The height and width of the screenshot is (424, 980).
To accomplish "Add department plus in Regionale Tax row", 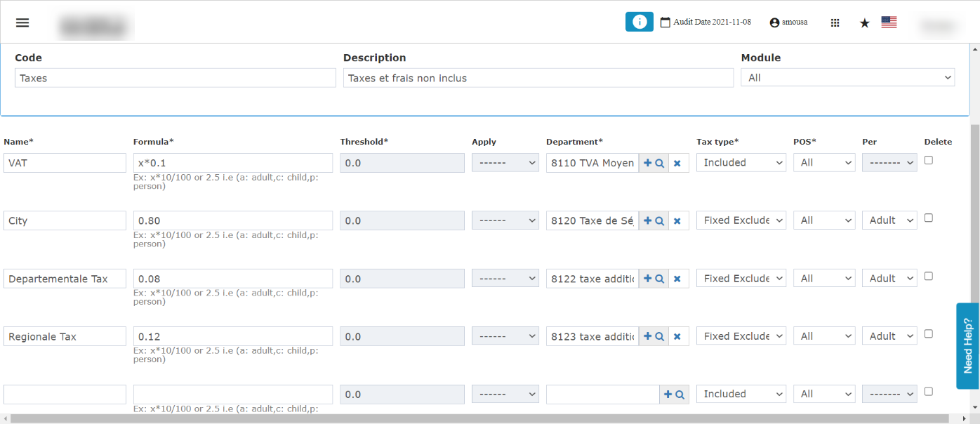I will pos(647,336).
